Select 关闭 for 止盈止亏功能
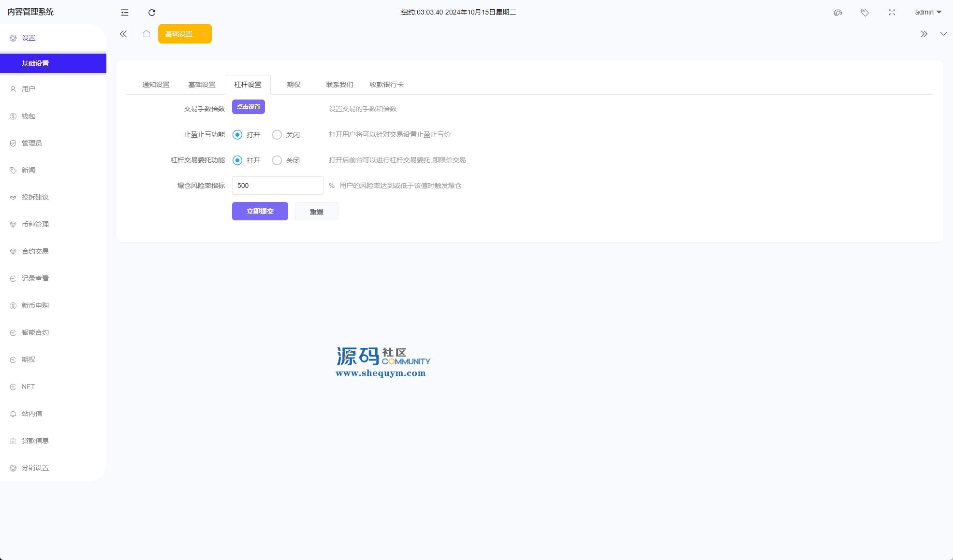The height and width of the screenshot is (560, 953). pos(277,135)
